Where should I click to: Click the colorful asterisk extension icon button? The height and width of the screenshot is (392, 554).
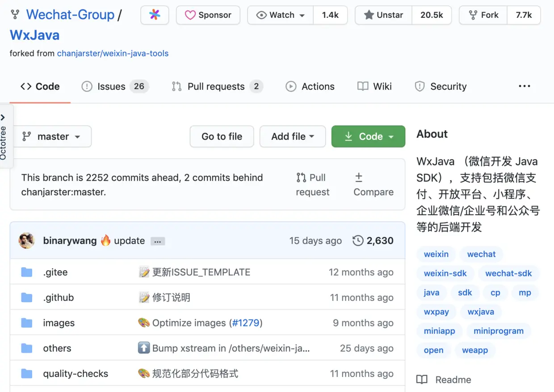pyautogui.click(x=155, y=15)
